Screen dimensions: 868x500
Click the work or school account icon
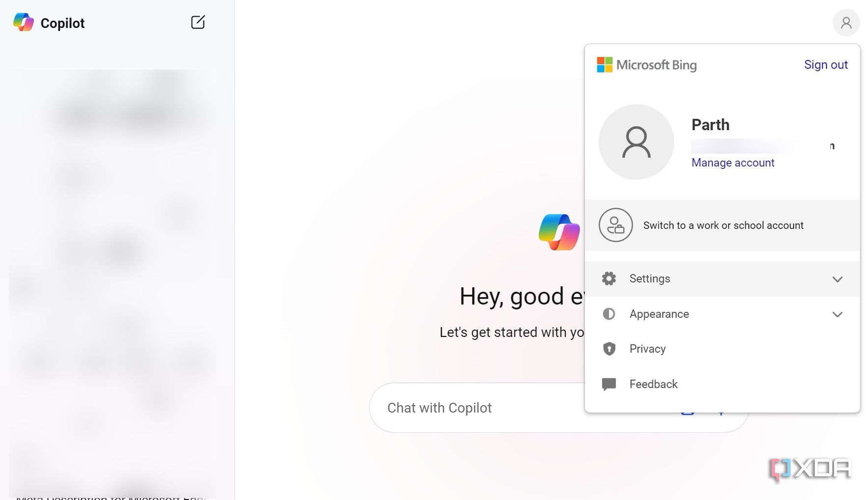point(615,225)
